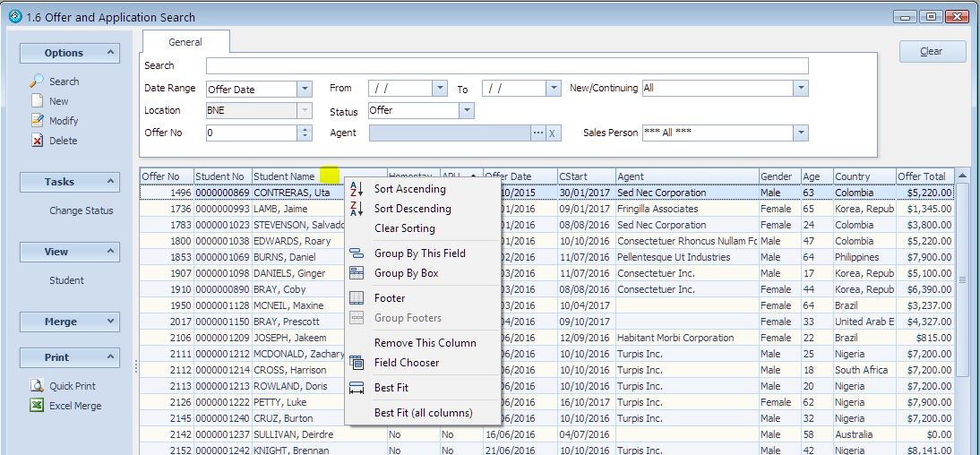Choose Sort Ascending from context menu

(409, 189)
